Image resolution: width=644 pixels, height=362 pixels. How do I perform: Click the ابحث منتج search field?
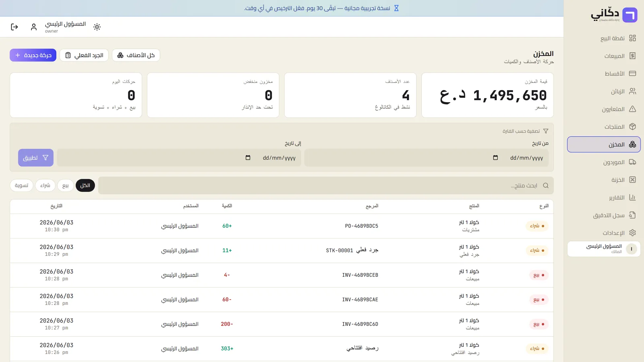pyautogui.click(x=326, y=185)
